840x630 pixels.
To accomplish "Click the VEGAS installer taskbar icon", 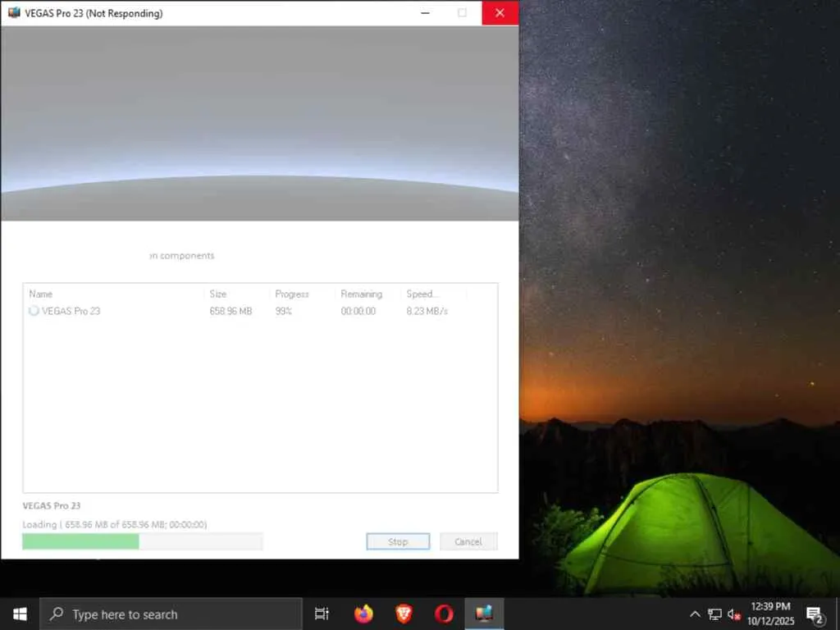I will coord(484,614).
